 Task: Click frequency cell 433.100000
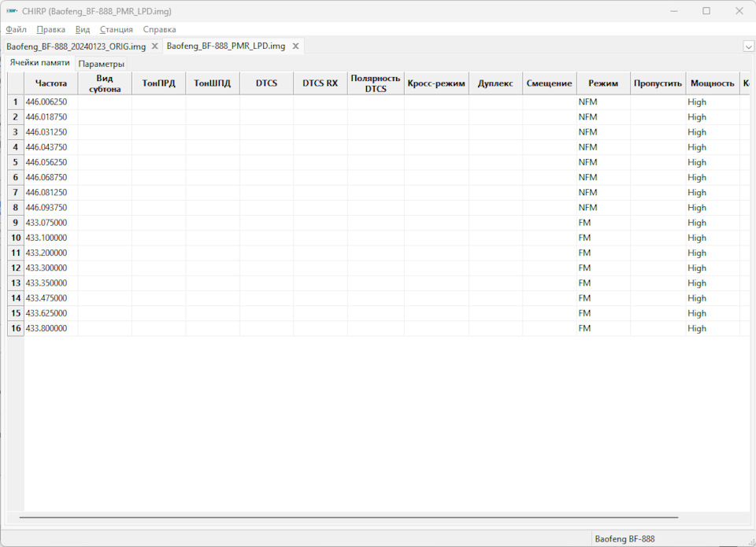(50, 238)
